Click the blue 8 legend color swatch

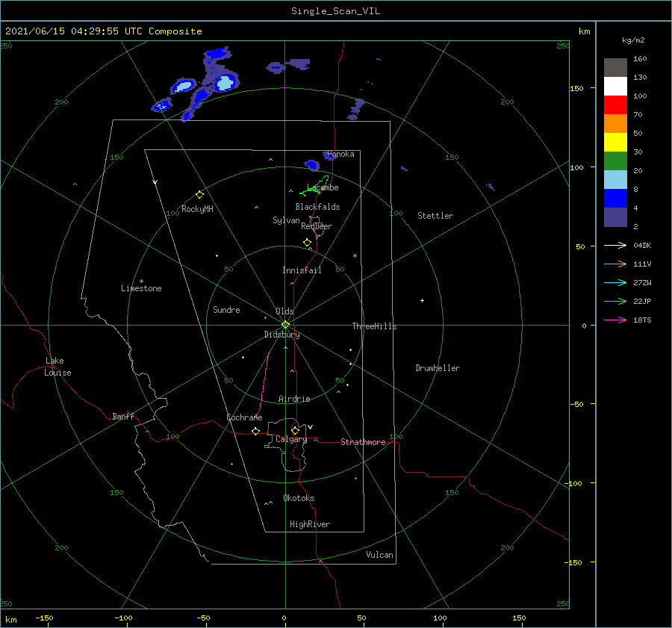615,198
